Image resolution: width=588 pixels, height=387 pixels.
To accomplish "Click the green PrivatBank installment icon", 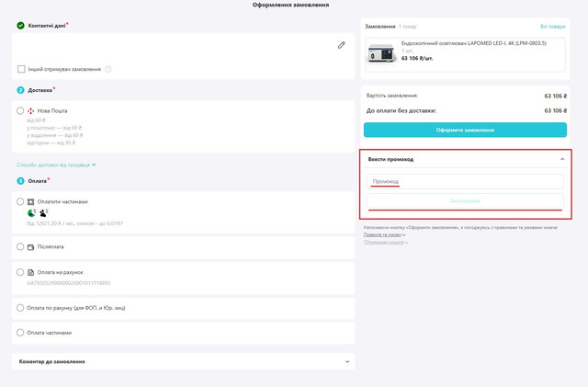I will tap(32, 212).
